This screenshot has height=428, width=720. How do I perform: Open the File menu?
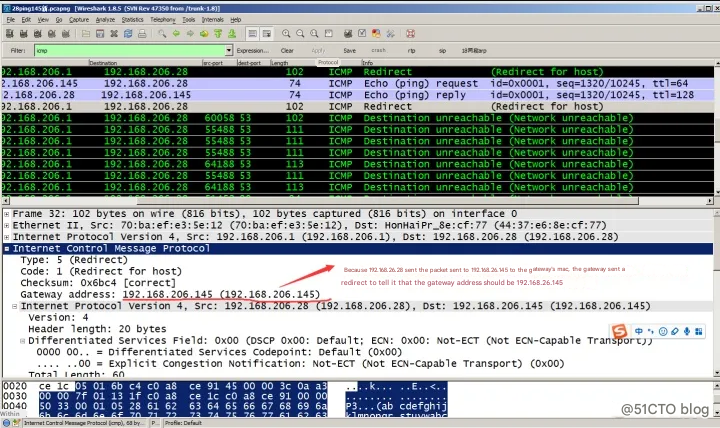(x=11, y=20)
